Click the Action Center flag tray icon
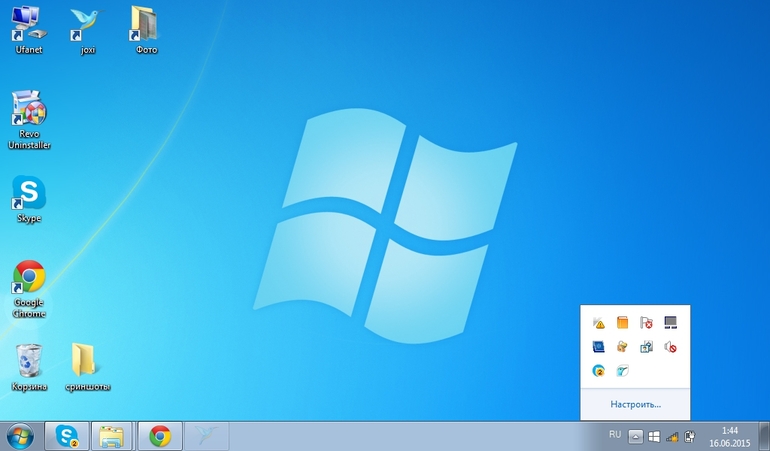This screenshot has width=770, height=451. [646, 323]
